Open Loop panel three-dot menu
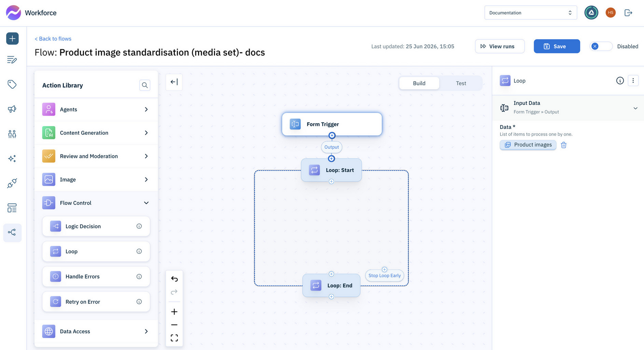 coord(633,81)
